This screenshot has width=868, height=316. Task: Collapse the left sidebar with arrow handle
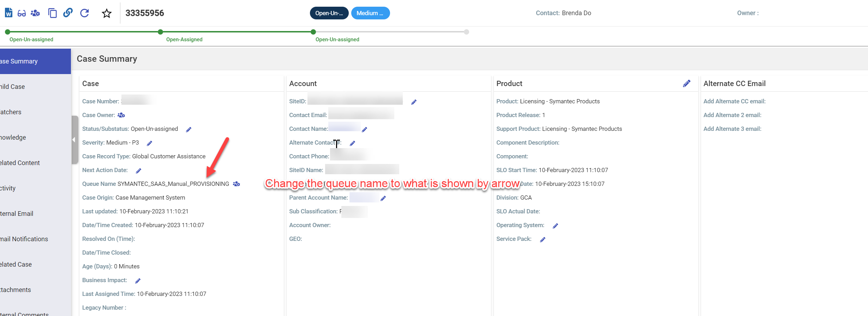(x=74, y=140)
